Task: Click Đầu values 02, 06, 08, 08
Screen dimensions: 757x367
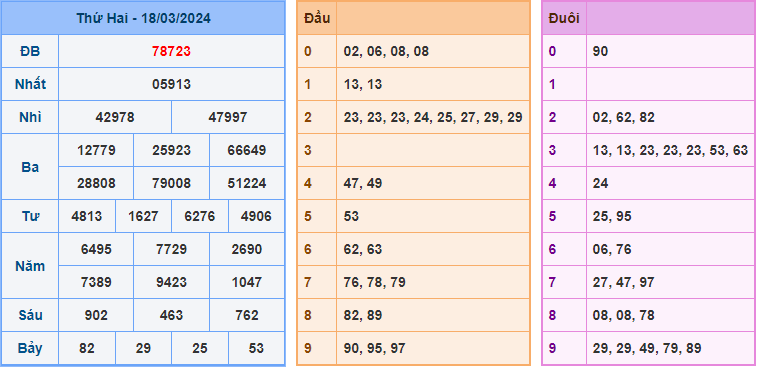Action: [386, 51]
